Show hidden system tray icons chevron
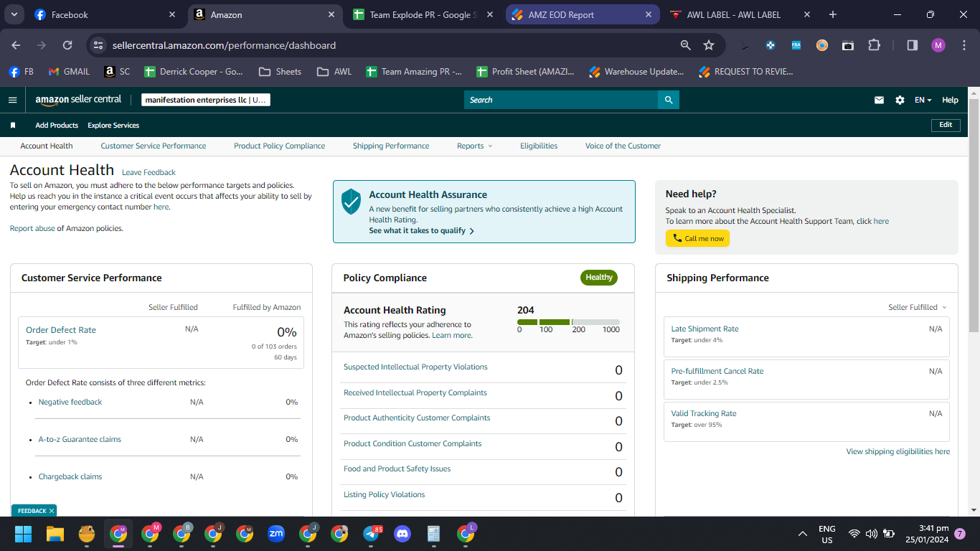The height and width of the screenshot is (551, 980). click(803, 534)
